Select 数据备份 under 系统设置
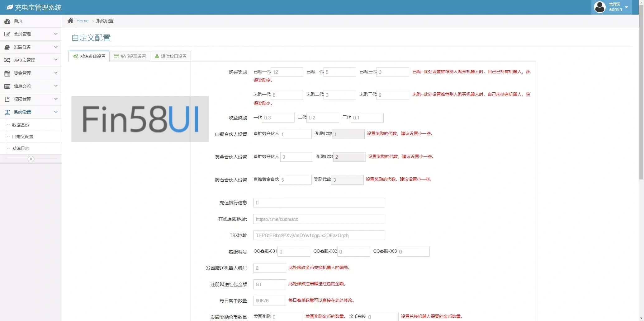 tap(20, 125)
